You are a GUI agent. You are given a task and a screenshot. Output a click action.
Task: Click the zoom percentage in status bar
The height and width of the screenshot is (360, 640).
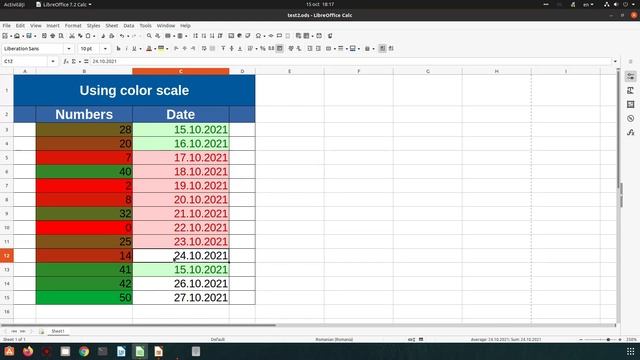[x=632, y=339]
